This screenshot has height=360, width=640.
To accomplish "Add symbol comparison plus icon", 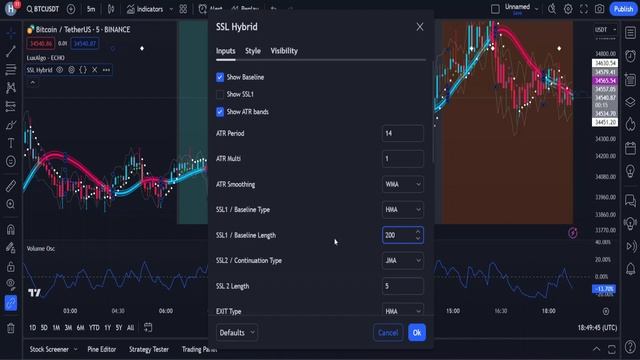I will (71, 9).
